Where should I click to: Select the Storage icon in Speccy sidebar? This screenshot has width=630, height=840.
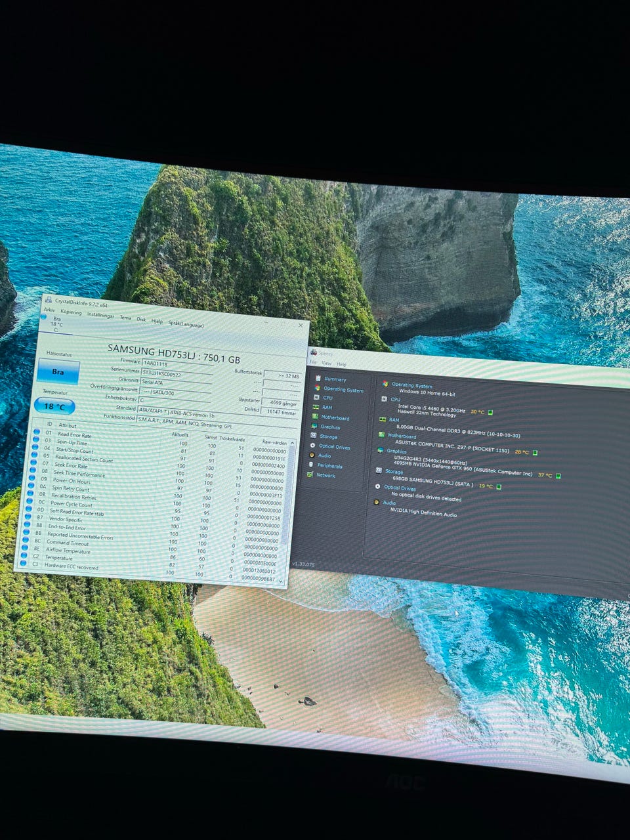click(314, 436)
